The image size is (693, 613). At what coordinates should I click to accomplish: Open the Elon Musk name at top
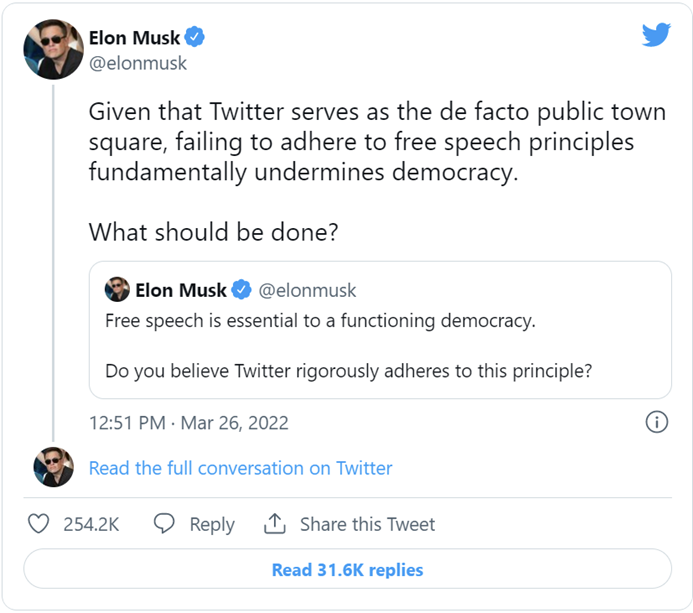[x=135, y=38]
